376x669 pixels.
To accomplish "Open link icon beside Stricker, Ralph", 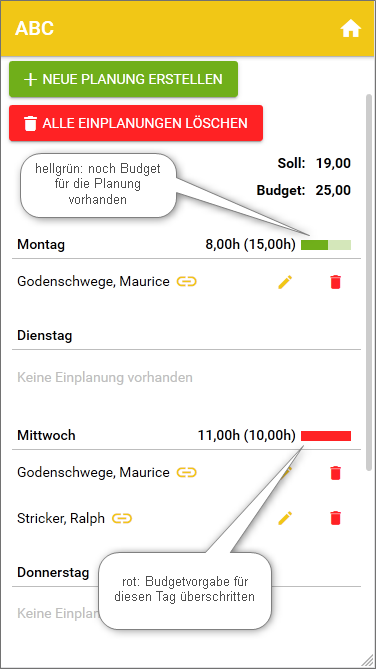I will [122, 518].
